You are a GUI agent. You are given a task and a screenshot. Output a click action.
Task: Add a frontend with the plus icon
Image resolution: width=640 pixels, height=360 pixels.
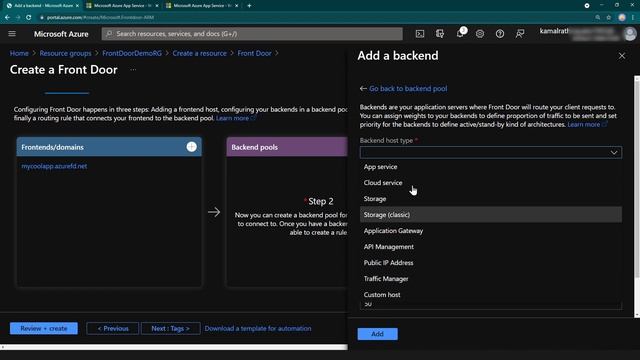191,147
